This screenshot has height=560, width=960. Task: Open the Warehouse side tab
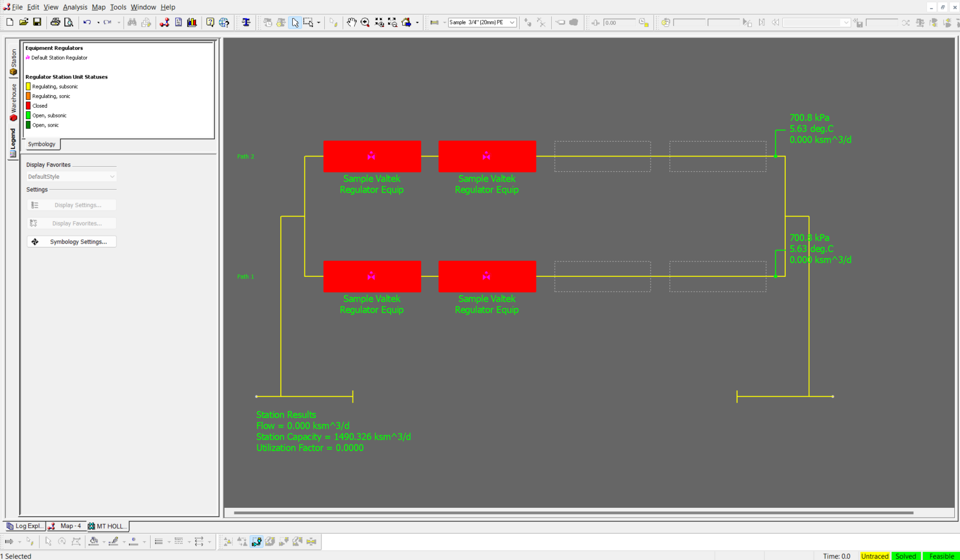click(x=13, y=102)
